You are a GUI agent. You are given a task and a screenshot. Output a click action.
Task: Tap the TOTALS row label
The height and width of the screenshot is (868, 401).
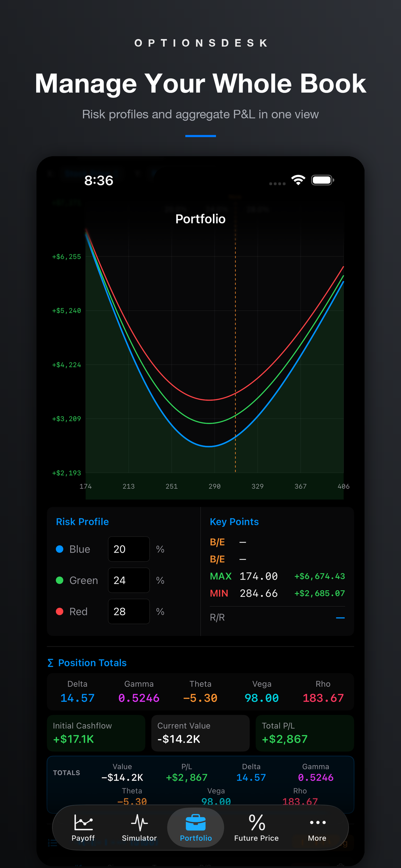pyautogui.click(x=67, y=773)
